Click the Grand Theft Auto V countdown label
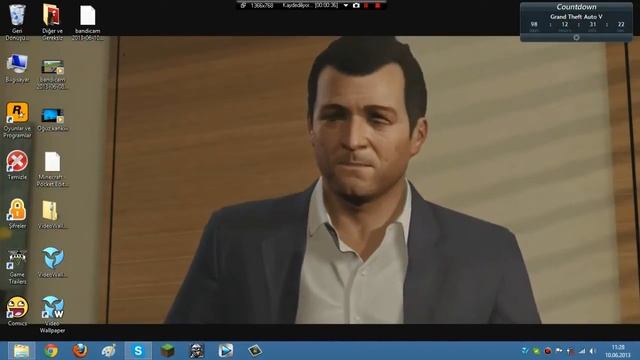The height and width of the screenshot is (360, 640). pos(576,17)
